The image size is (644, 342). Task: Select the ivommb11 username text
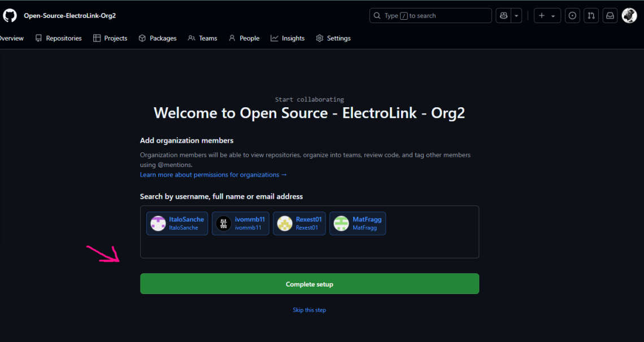coord(250,220)
